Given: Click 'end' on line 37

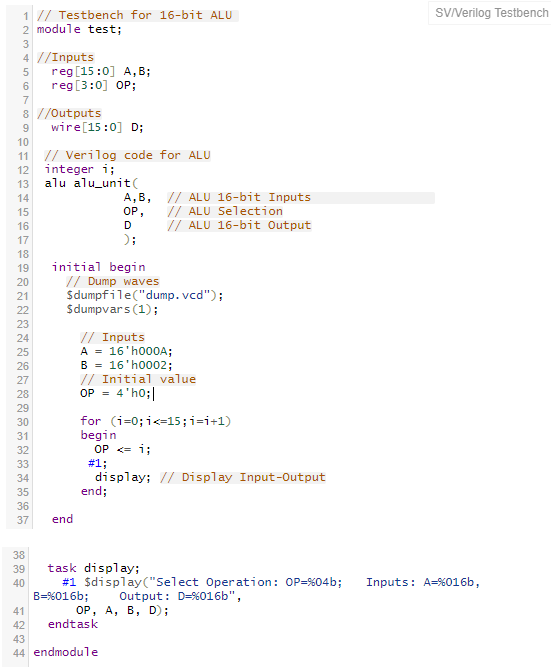Looking at the screenshot, I should [x=62, y=519].
